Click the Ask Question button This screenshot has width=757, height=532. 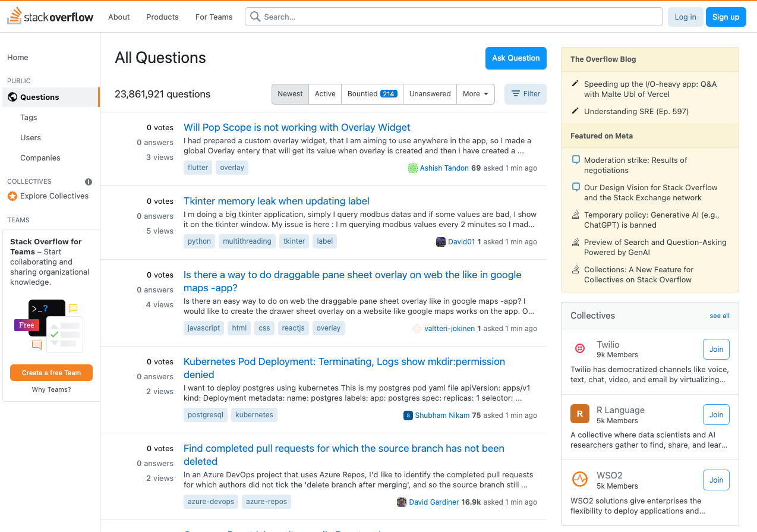tap(515, 58)
